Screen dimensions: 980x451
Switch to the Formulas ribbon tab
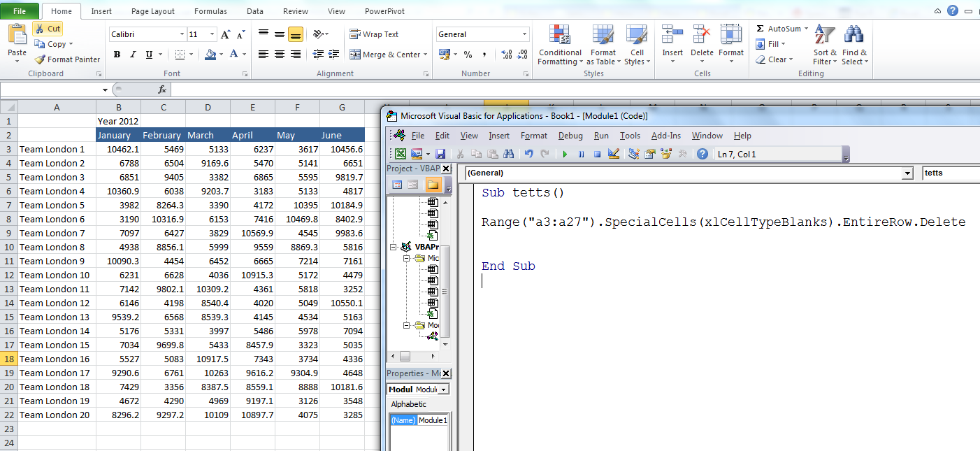[x=210, y=11]
